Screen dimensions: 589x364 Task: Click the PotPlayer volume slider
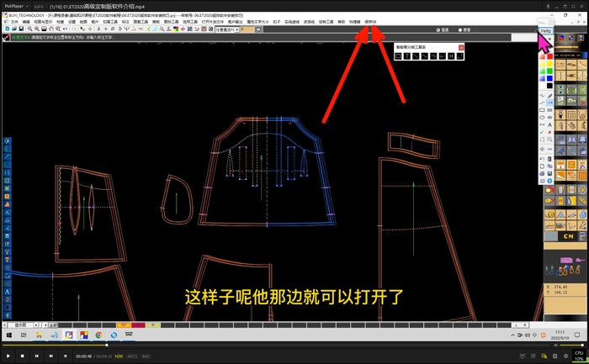pos(572,345)
